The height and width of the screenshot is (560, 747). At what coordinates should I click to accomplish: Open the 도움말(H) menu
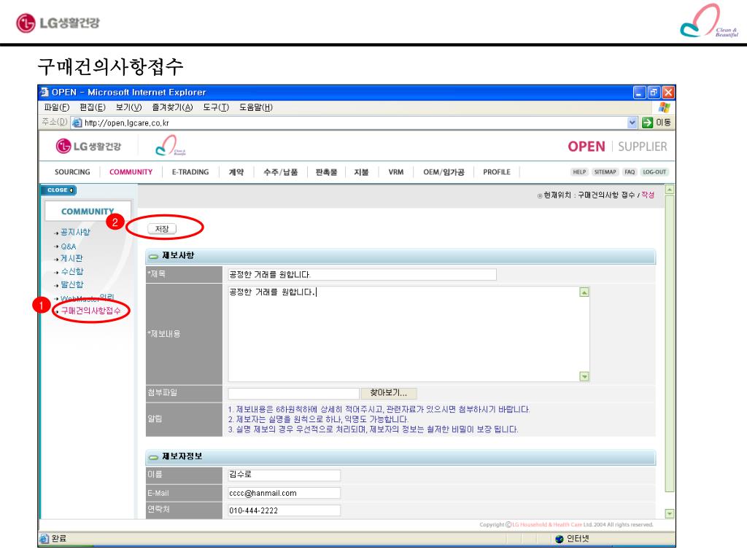(x=256, y=107)
